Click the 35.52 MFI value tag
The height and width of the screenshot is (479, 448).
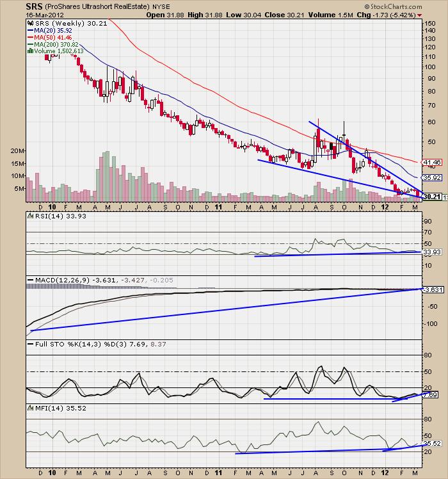click(x=433, y=443)
